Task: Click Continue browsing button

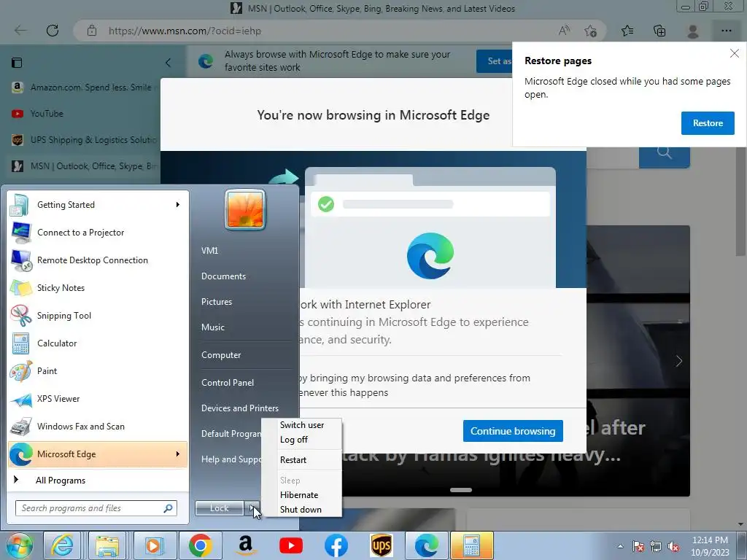Action: point(513,431)
